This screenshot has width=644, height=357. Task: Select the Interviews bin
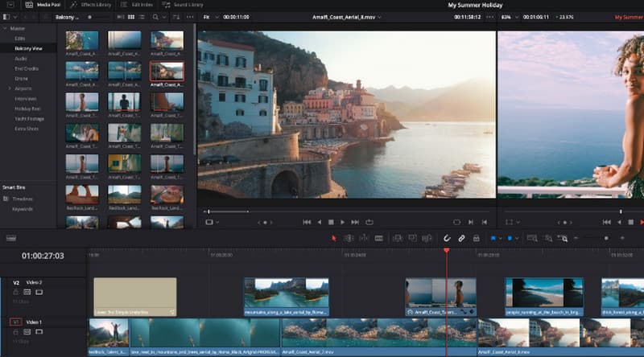[26, 98]
